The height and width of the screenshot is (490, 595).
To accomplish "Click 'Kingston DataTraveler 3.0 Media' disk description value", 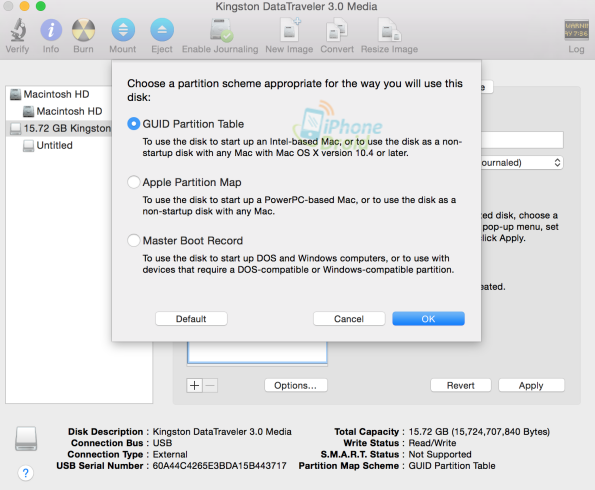I will [x=222, y=432].
